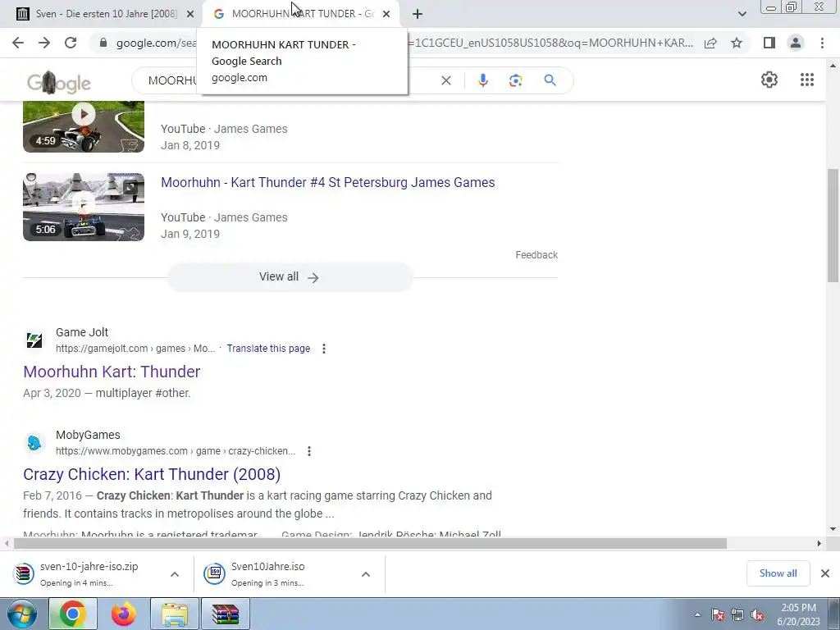Expand options for Sven10Jahre.iso download

click(366, 574)
